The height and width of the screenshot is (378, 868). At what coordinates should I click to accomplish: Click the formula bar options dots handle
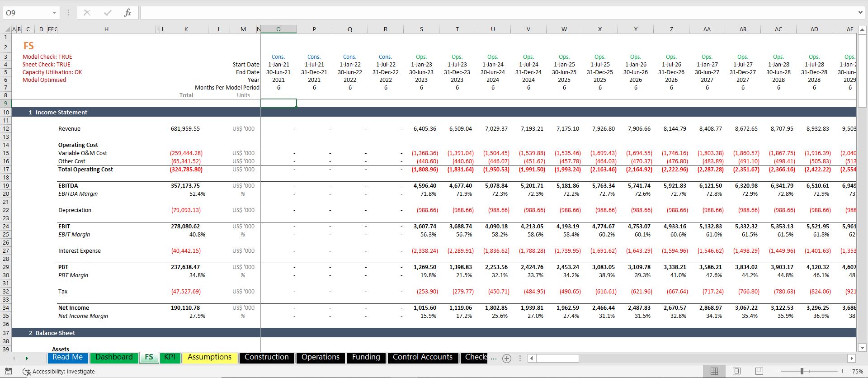pos(68,13)
